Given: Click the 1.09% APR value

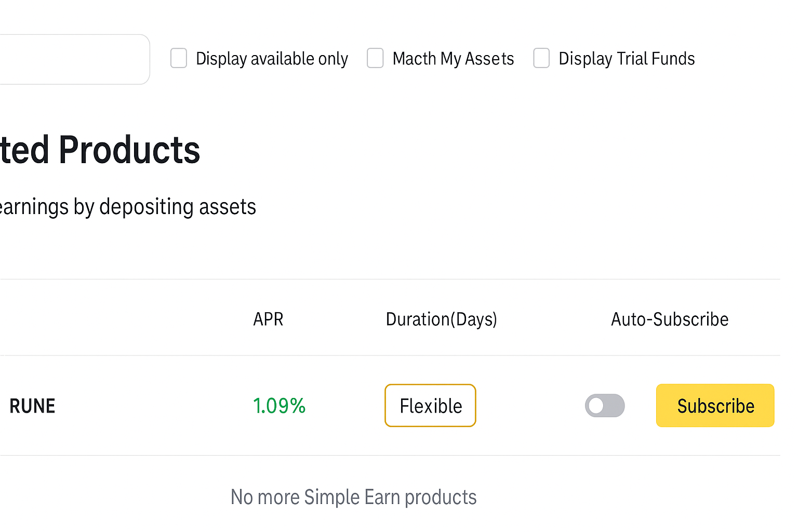Looking at the screenshot, I should pyautogui.click(x=279, y=406).
